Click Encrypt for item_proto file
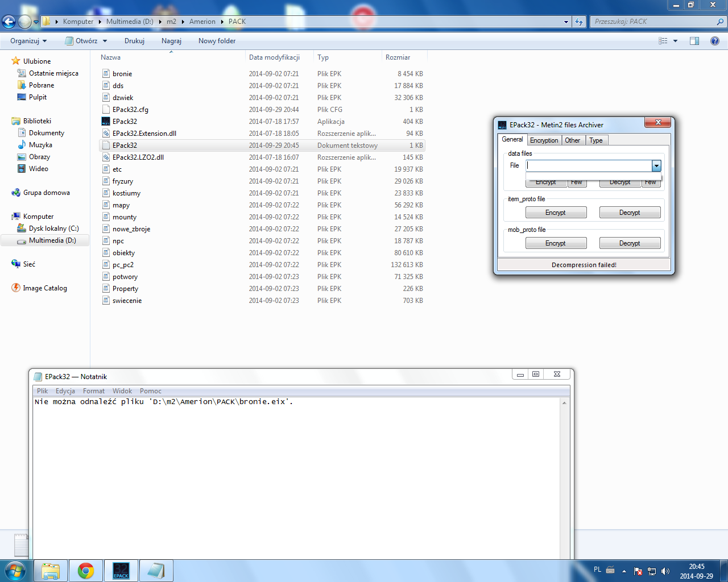 (x=556, y=213)
